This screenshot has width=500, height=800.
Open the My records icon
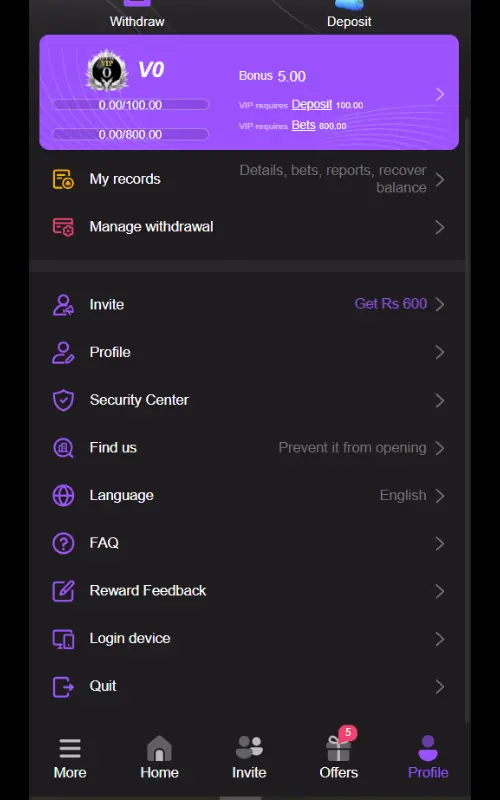(x=63, y=179)
